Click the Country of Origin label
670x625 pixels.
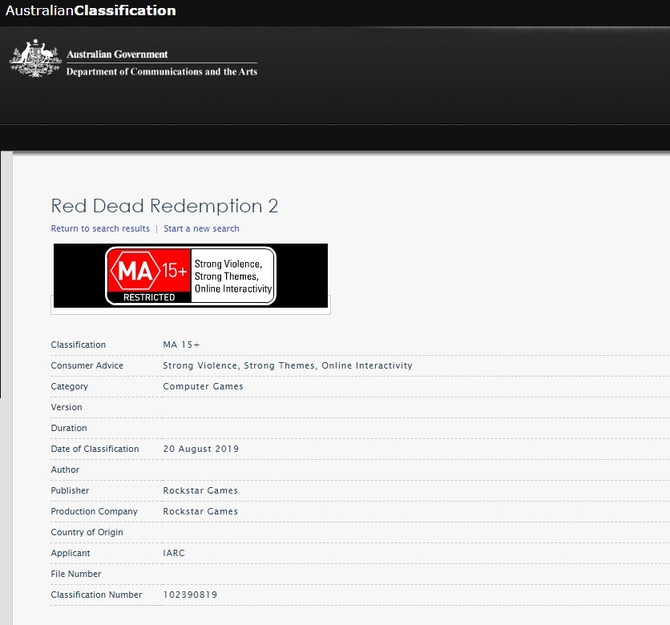87,532
